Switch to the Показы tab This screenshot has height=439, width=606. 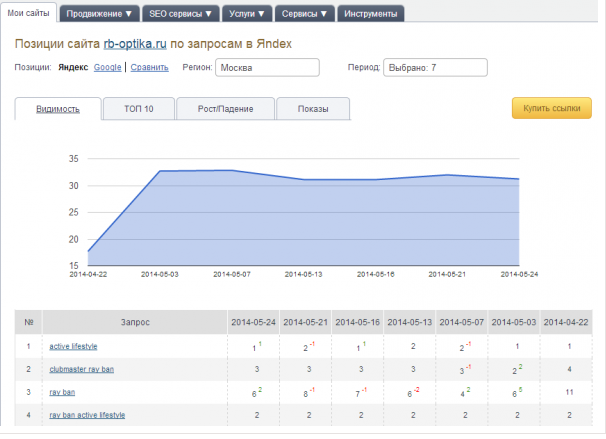pyautogui.click(x=313, y=109)
